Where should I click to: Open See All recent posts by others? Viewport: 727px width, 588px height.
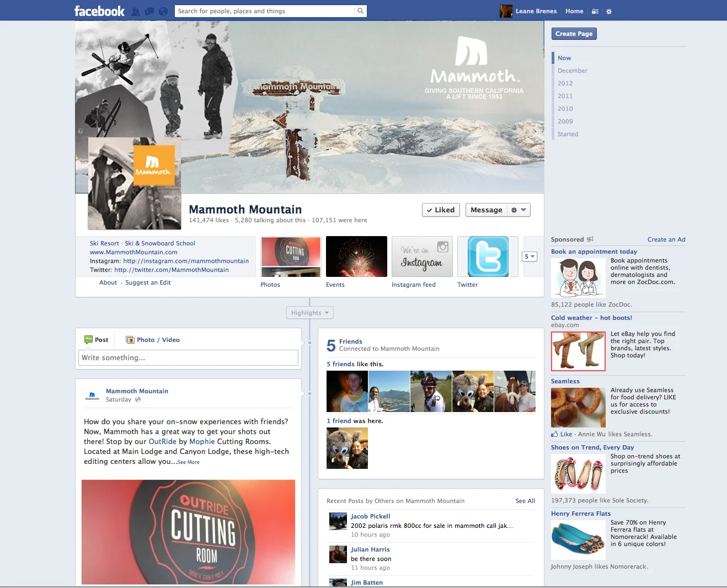(525, 501)
